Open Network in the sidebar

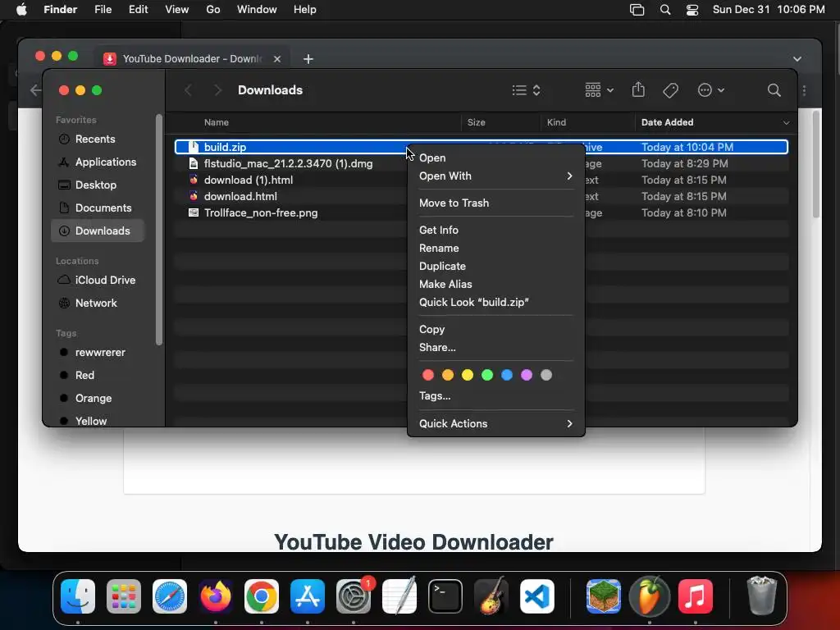coord(98,304)
